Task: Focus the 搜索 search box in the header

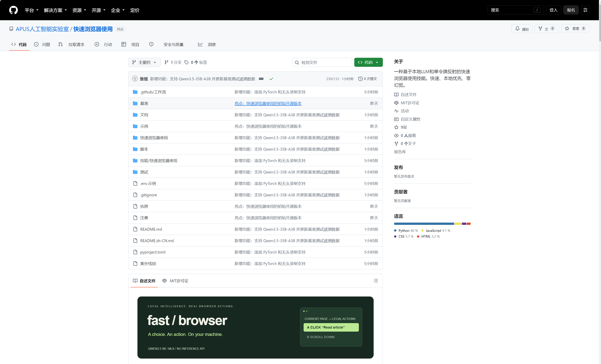Action: click(515, 10)
